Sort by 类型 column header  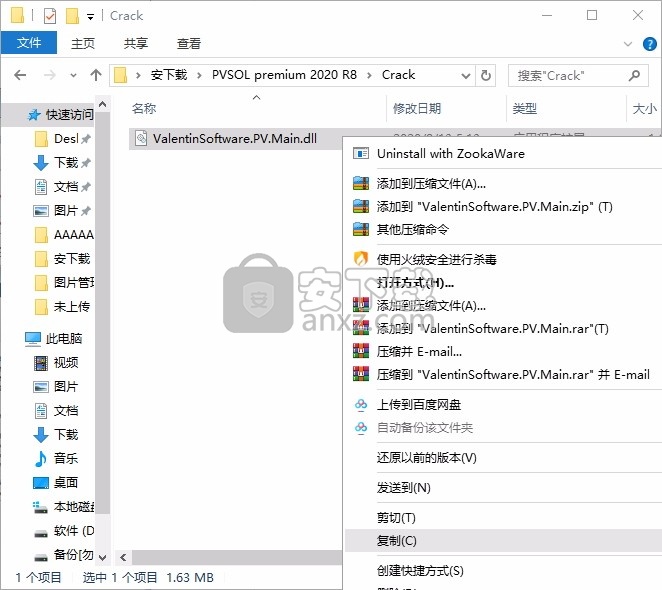tap(525, 109)
